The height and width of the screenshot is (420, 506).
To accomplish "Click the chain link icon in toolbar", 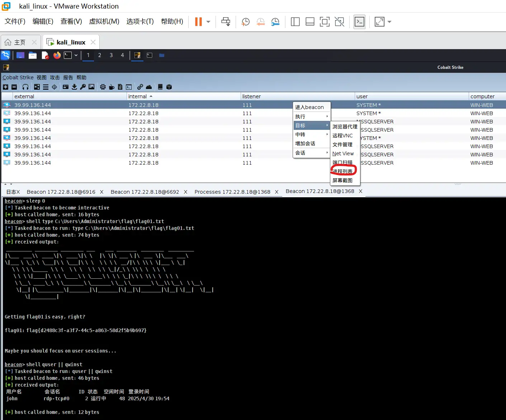I will (x=140, y=87).
